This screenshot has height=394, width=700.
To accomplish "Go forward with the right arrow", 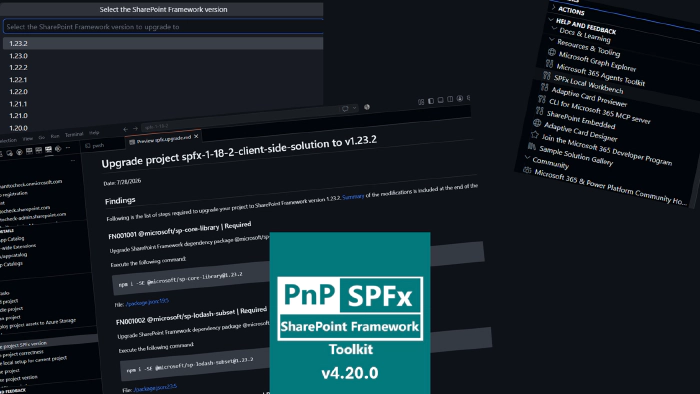I will tap(135, 129).
